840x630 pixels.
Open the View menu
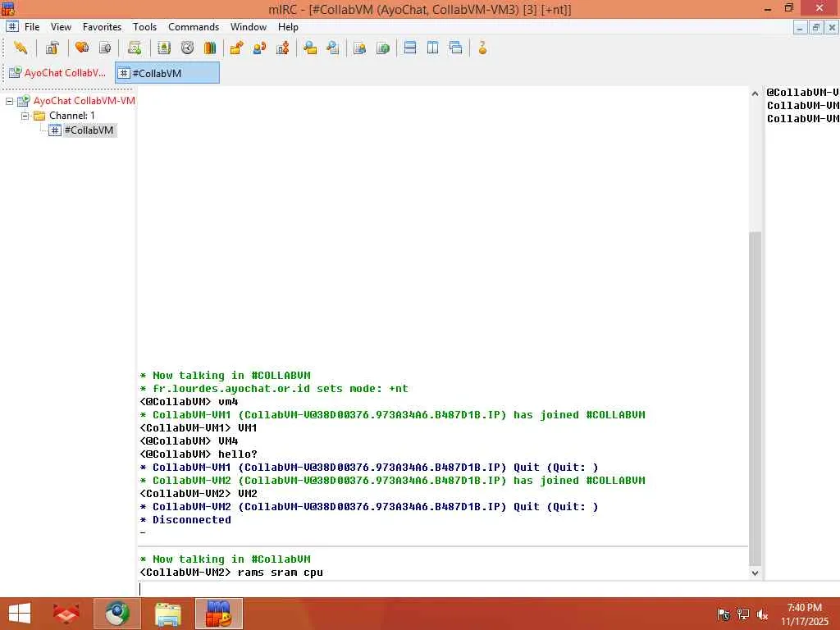coord(61,27)
